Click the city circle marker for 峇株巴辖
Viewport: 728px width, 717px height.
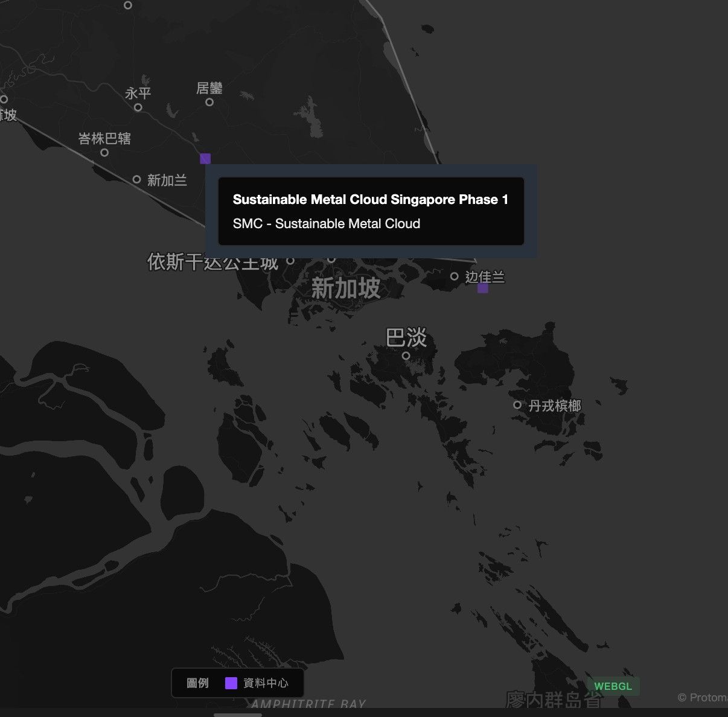pos(104,153)
